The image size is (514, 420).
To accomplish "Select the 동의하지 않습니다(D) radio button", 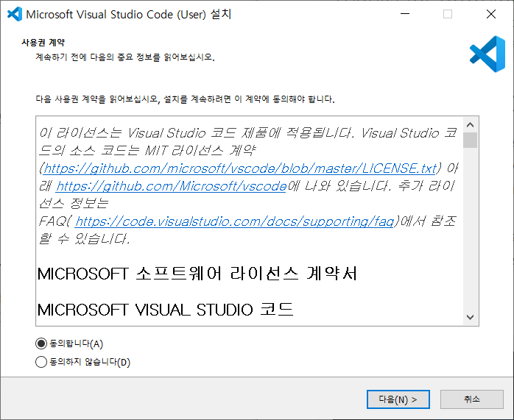I will [82, 362].
